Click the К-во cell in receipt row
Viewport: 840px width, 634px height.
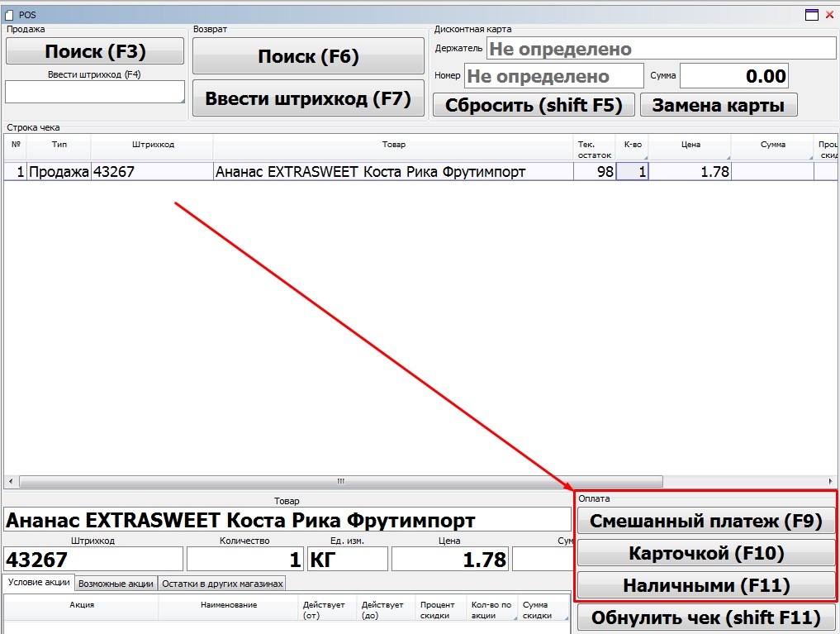[x=633, y=172]
